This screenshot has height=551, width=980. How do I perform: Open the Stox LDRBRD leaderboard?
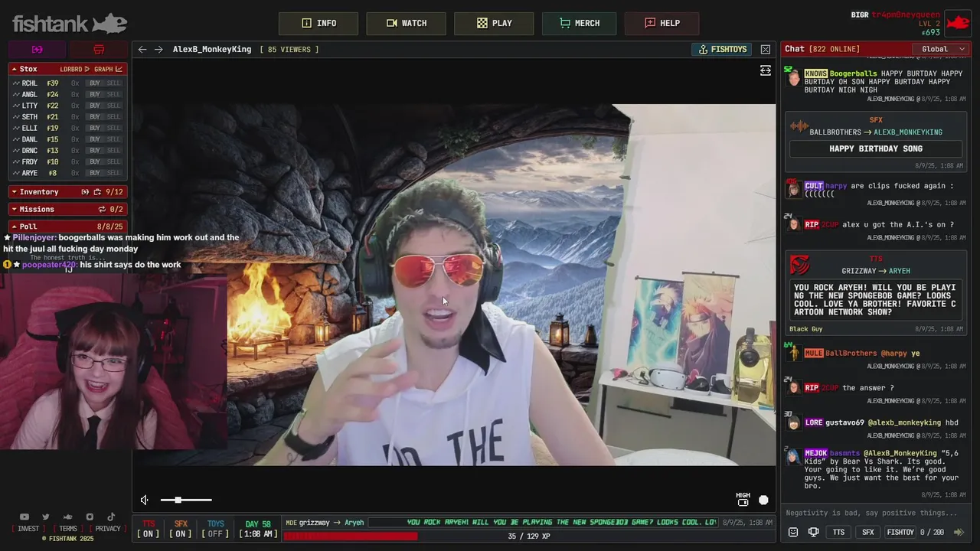point(75,69)
